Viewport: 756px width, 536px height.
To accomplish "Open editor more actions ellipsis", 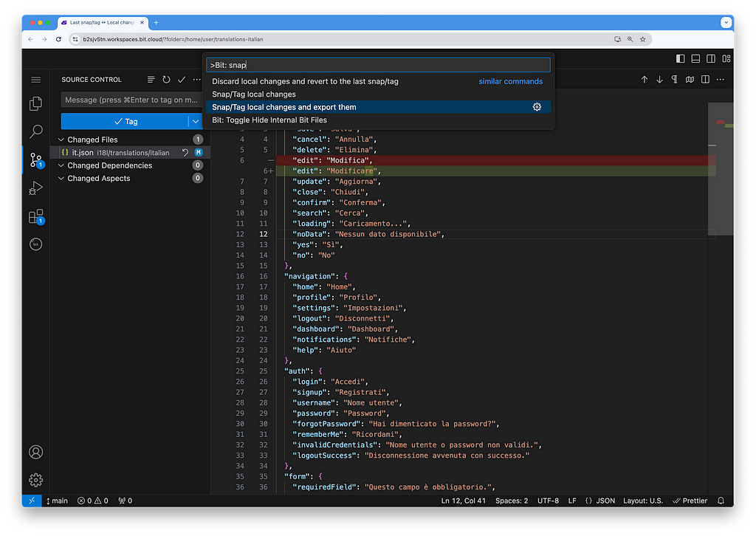I will coord(721,80).
